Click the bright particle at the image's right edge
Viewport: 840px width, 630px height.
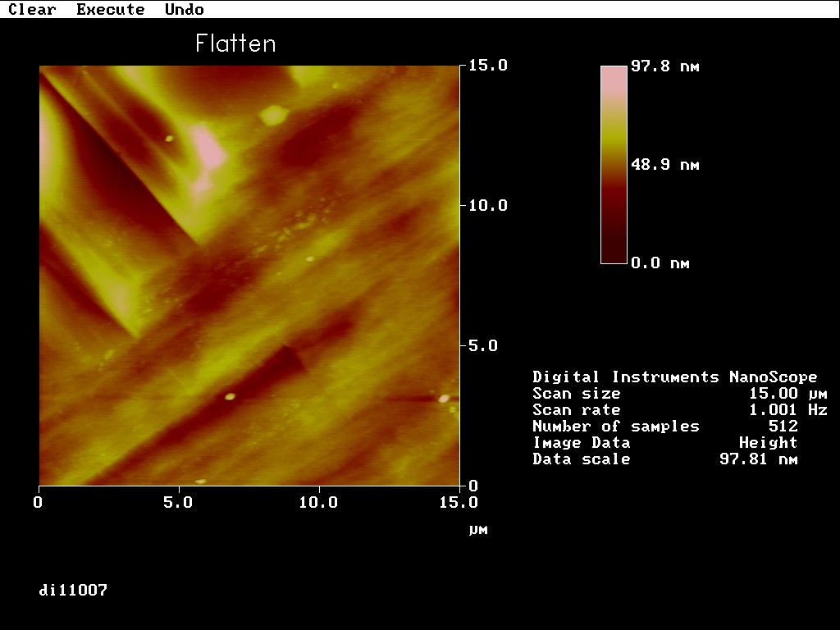pos(444,399)
